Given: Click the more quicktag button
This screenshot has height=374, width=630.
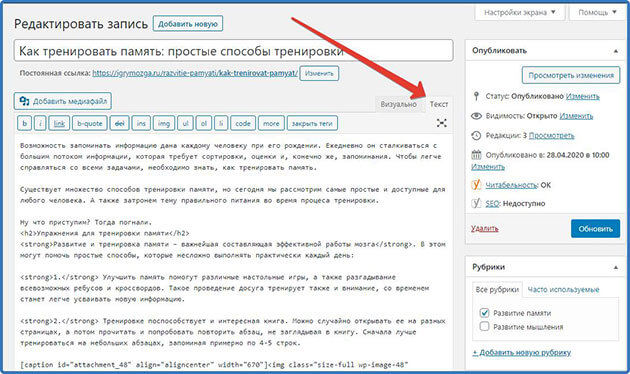Looking at the screenshot, I should (x=271, y=123).
